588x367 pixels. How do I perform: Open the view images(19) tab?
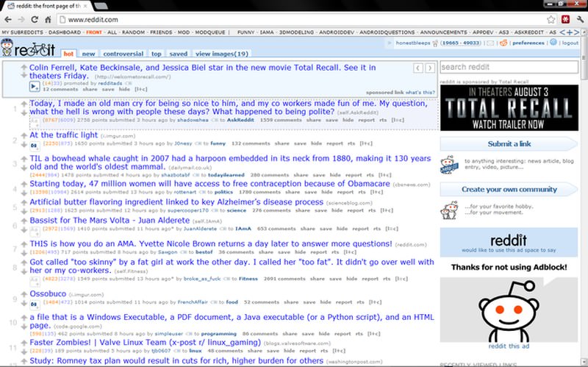222,54
